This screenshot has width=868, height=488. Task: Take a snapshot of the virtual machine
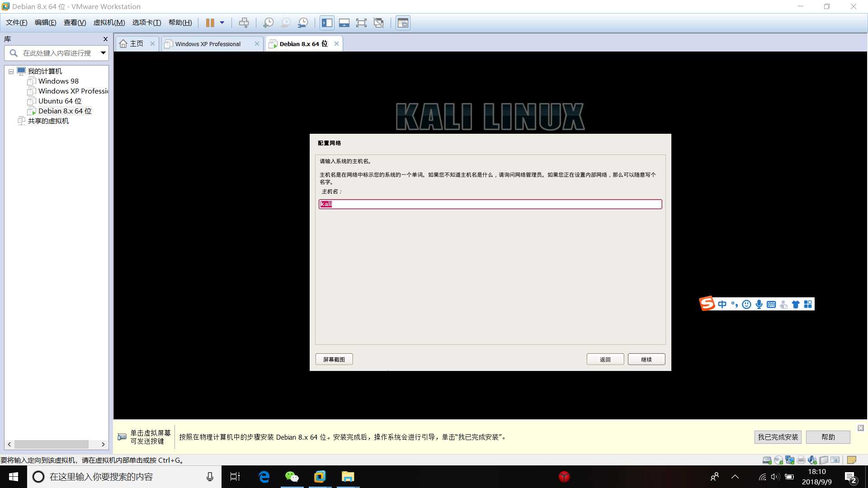click(268, 23)
